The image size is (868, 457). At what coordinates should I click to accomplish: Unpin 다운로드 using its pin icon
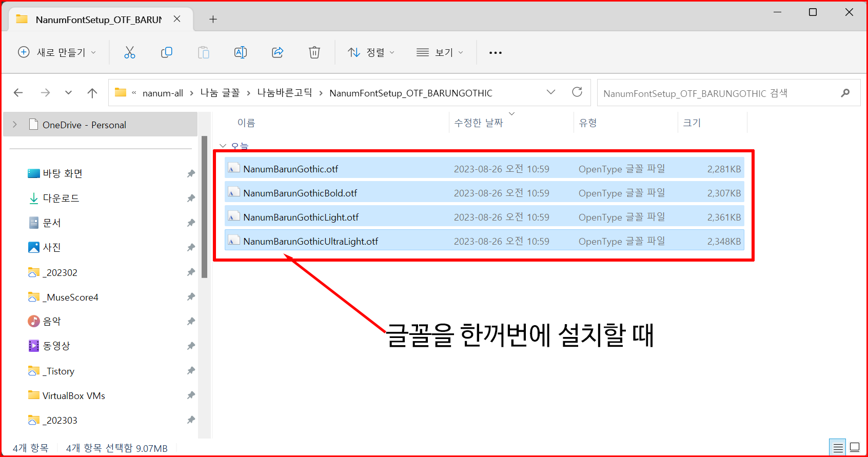191,198
